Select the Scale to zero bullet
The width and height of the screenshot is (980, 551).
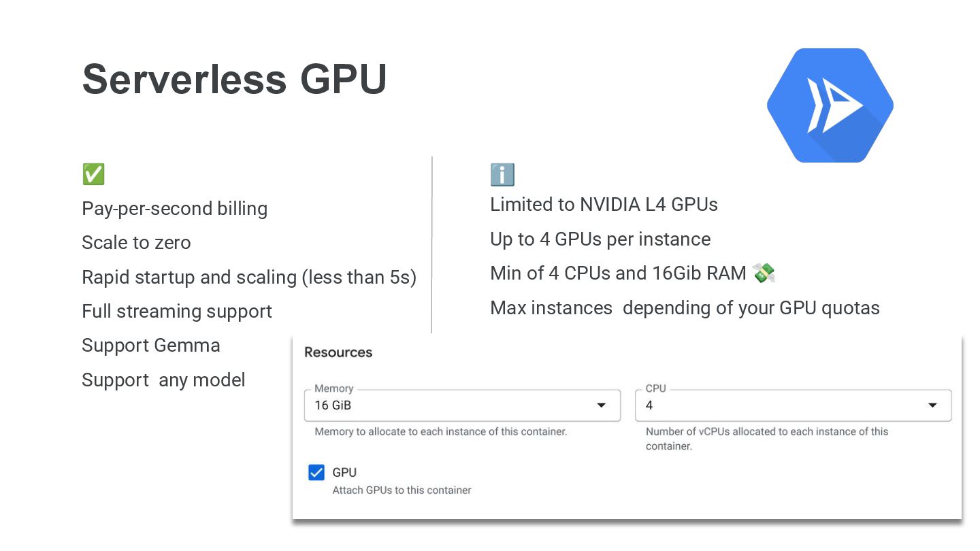[x=136, y=243]
